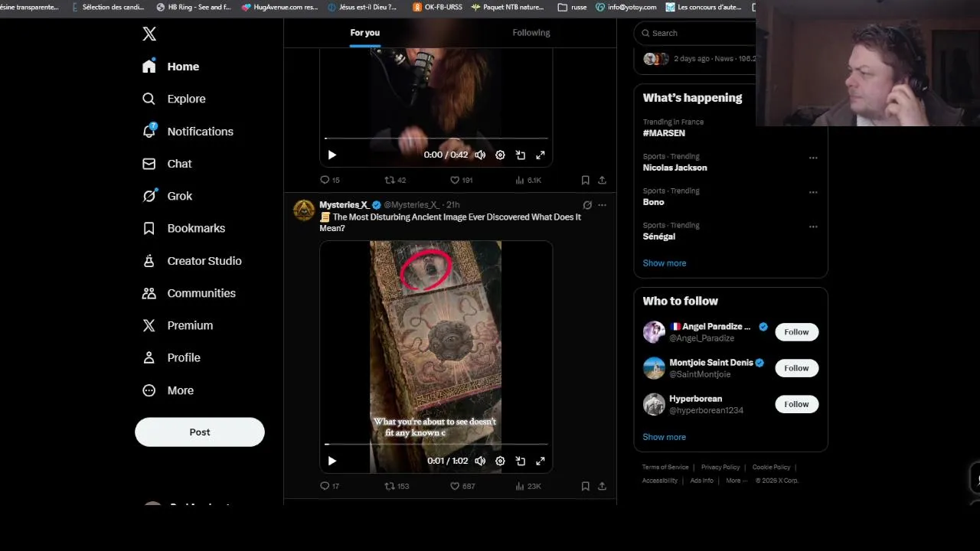The height and width of the screenshot is (551, 980).
Task: Expand the More menu in the sidebar
Action: click(x=168, y=390)
